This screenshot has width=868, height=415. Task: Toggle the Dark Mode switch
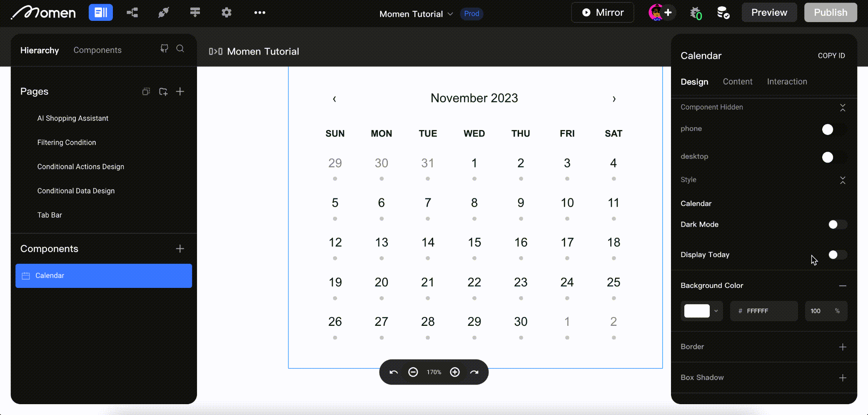coord(837,225)
